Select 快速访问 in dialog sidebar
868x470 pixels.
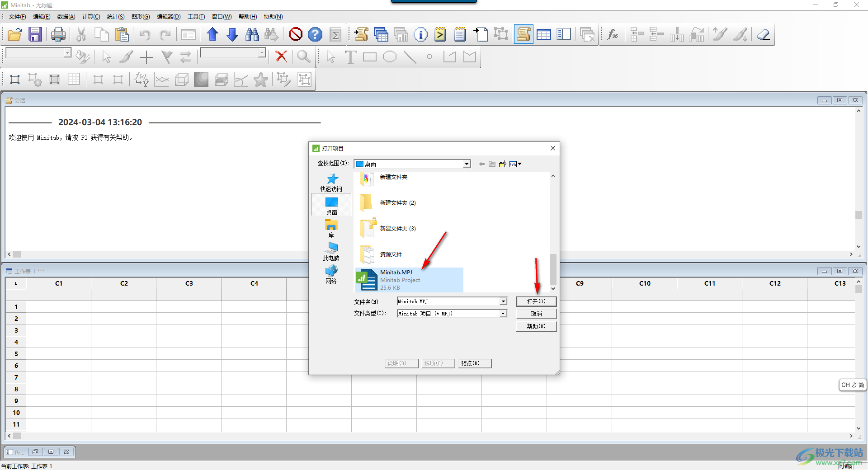click(x=331, y=183)
